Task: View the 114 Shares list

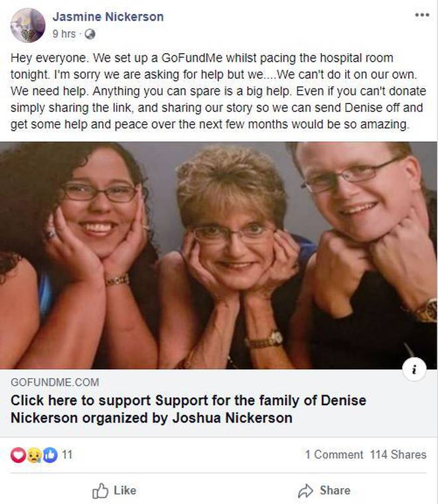Action: pos(398,454)
